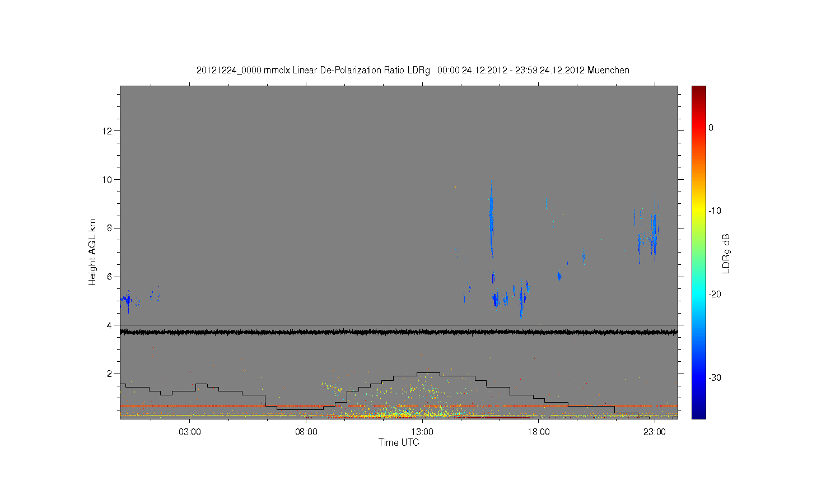Click the 'Time UTC' axis label

(x=399, y=442)
